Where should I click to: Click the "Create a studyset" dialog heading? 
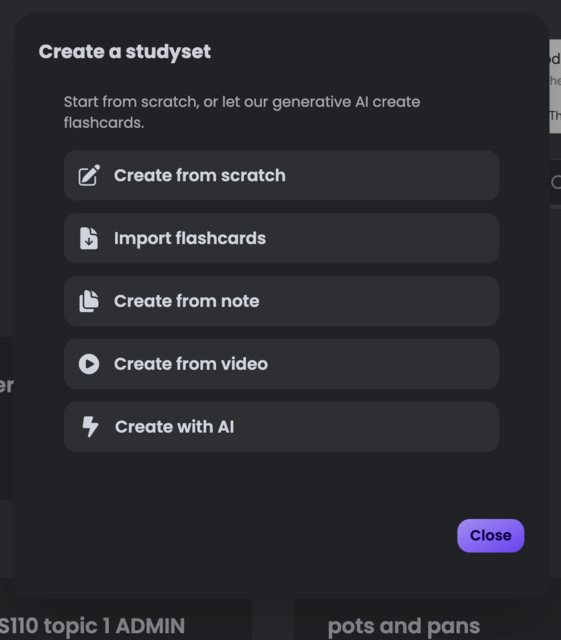pos(125,51)
